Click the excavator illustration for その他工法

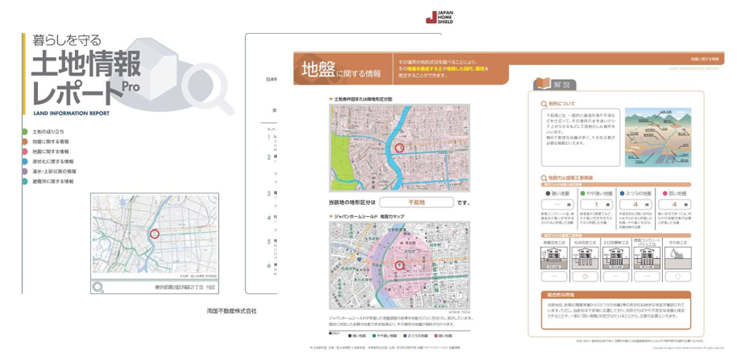click(x=678, y=258)
